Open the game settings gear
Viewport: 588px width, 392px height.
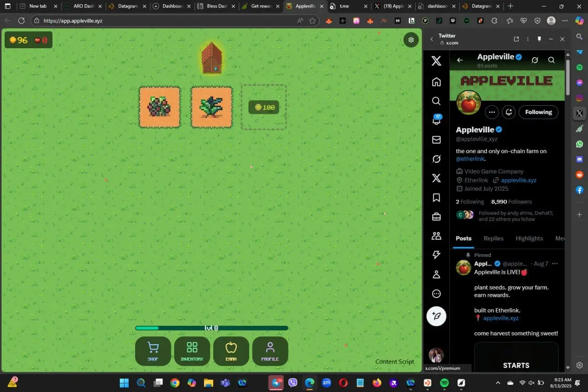[x=411, y=40]
